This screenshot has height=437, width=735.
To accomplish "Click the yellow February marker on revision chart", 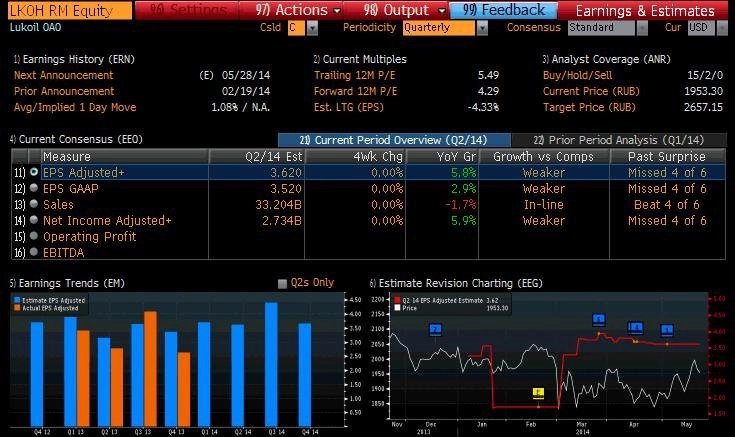I will [539, 393].
